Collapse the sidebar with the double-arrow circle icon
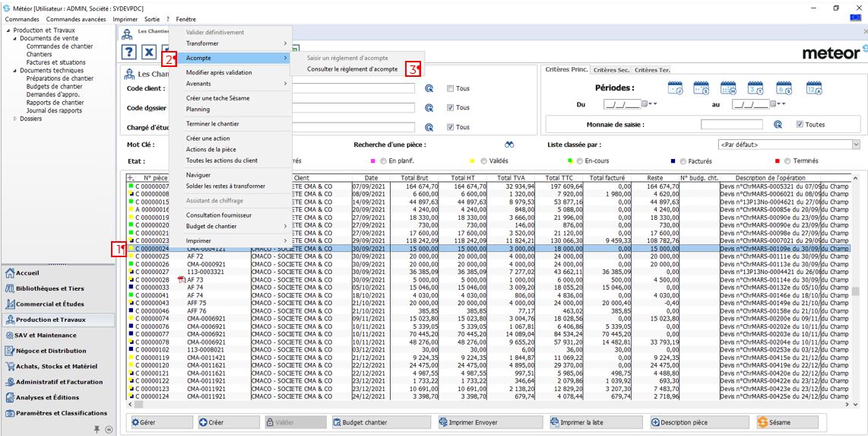 click(x=109, y=429)
